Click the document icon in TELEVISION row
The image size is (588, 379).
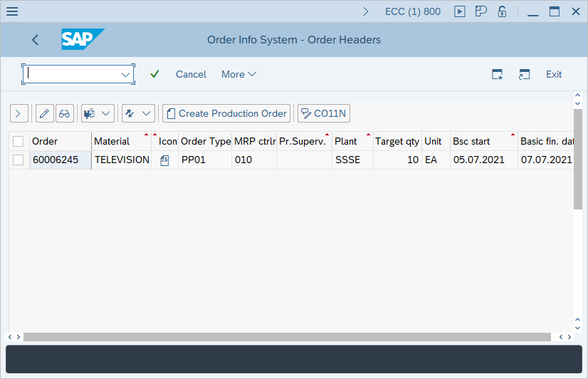[164, 160]
